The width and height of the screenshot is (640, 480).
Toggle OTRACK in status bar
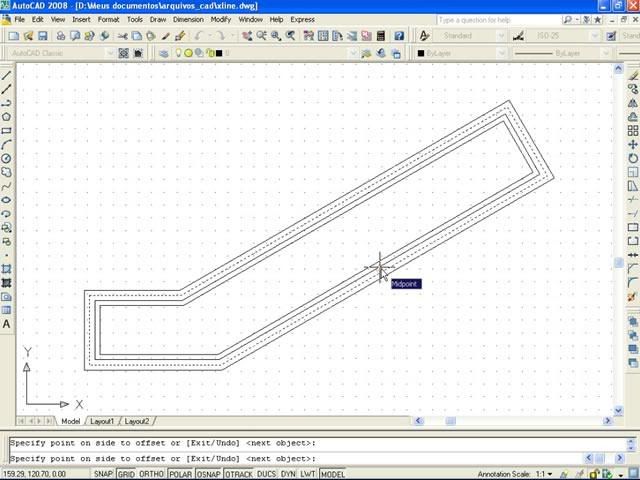point(239,474)
